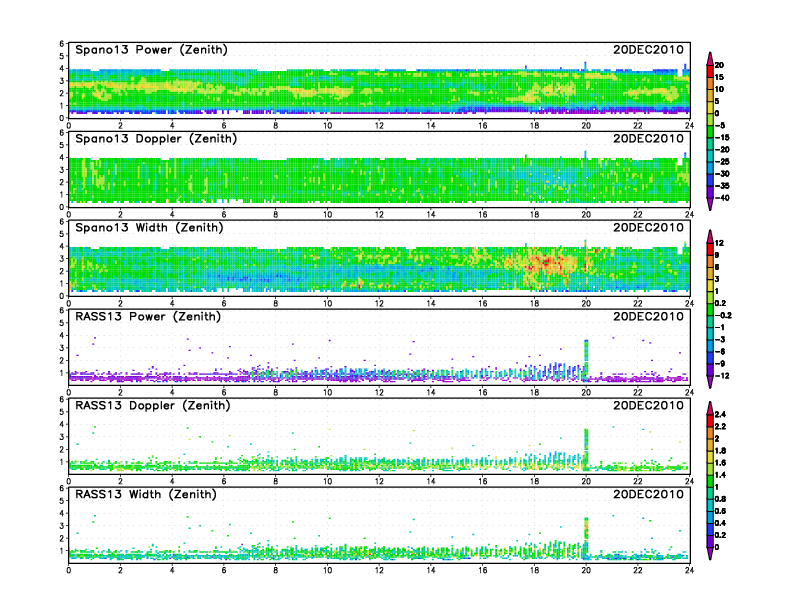Click the "-40" label on the top colorbar
792x612 pixels.
tap(722, 198)
